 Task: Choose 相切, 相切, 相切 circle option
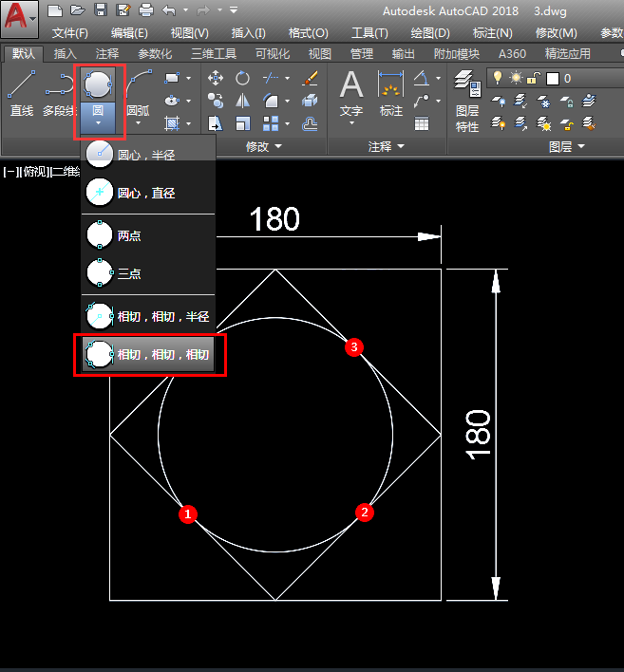(x=148, y=354)
